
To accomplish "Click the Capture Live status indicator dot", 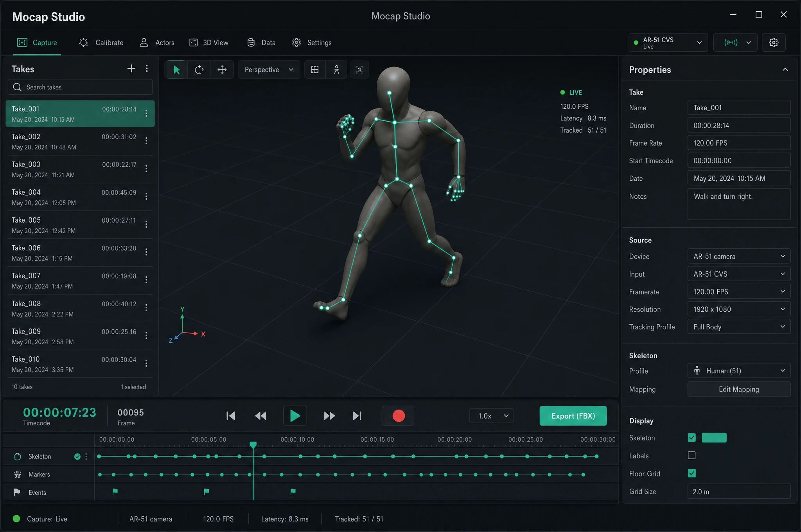I will click(x=16, y=519).
